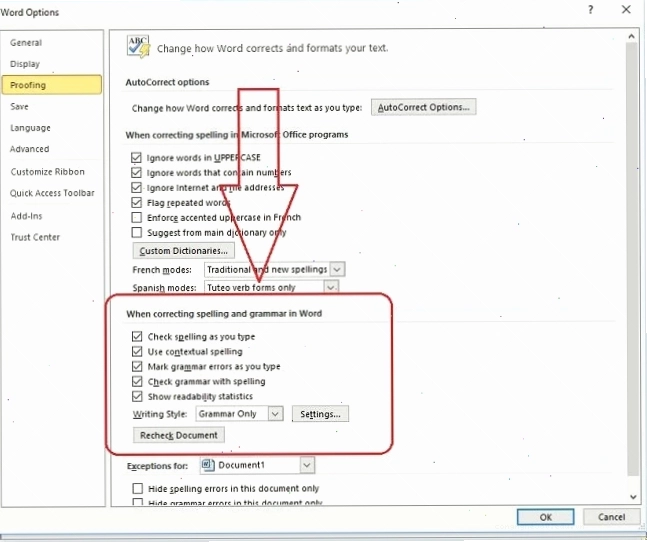Open the Exceptions for Document1 dropdown
647x543 pixels.
tap(306, 465)
